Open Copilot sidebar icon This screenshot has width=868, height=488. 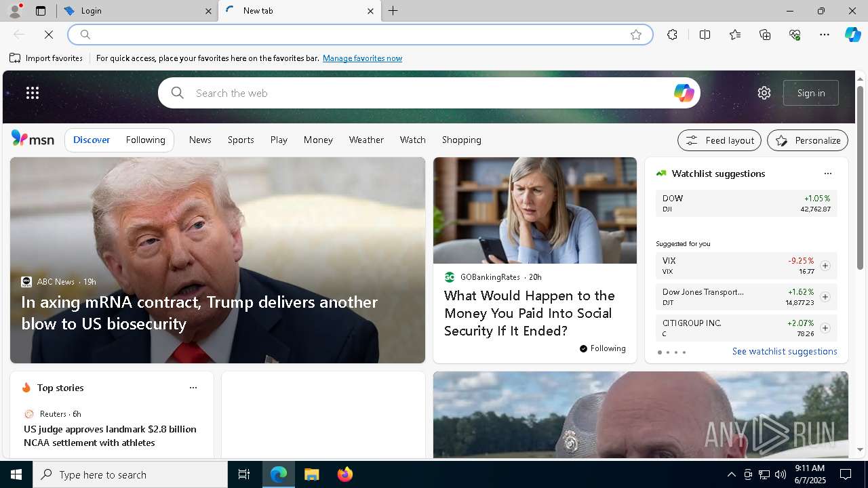click(x=852, y=35)
